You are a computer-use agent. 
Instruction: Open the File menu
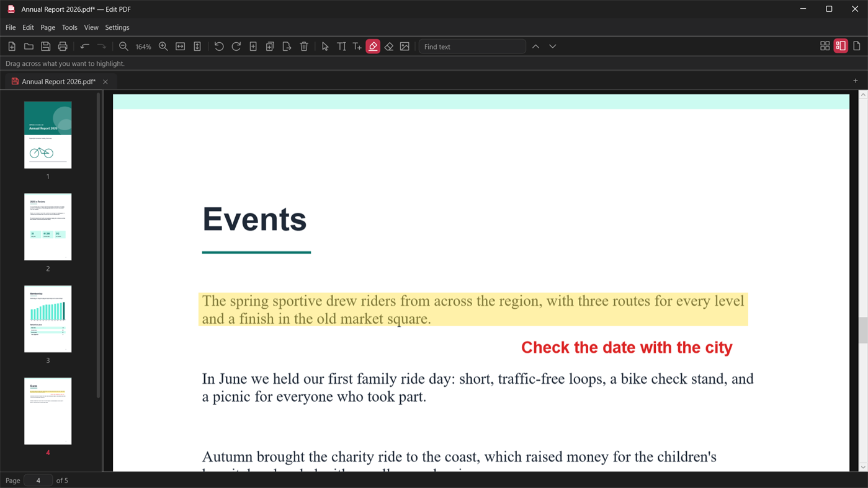click(11, 27)
